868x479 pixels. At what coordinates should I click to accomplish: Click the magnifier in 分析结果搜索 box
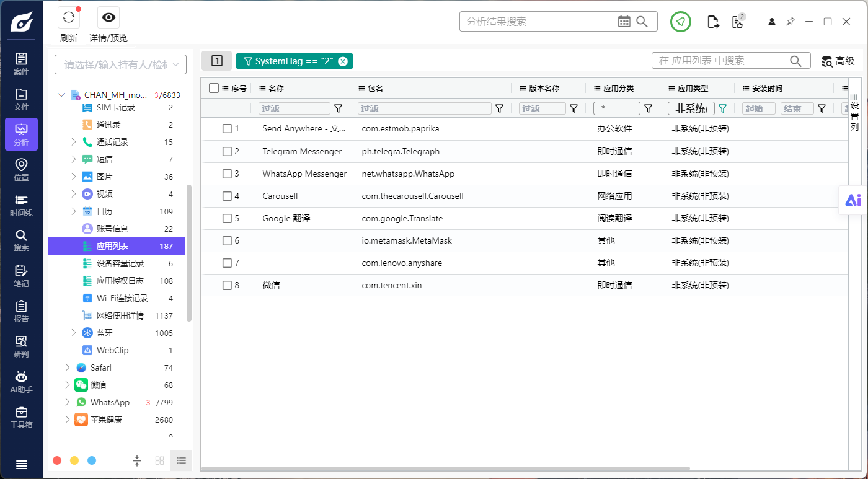[x=642, y=22]
